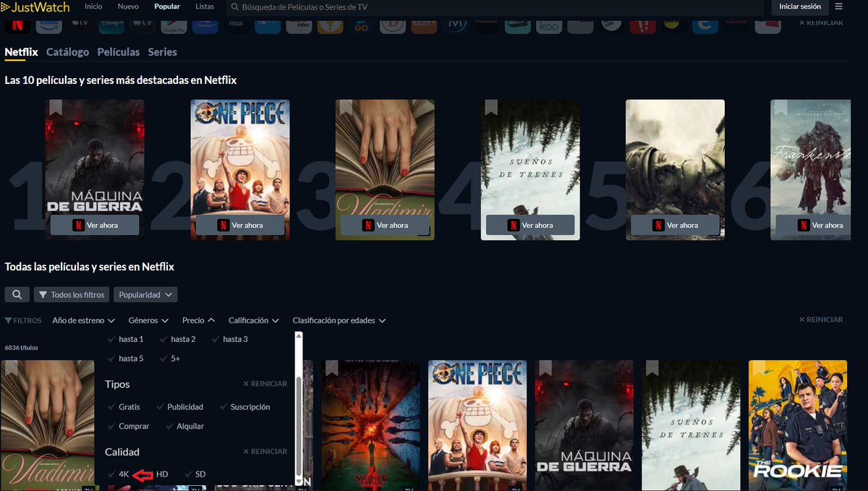Image resolution: width=868 pixels, height=491 pixels.
Task: Bookmark Vladimir in the all-titles grid
Action: 11,368
